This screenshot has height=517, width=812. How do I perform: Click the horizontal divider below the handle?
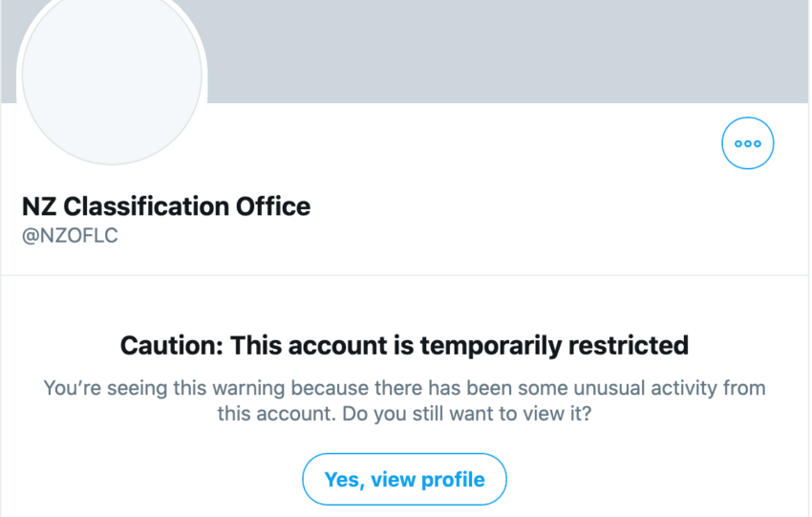pos(405,275)
